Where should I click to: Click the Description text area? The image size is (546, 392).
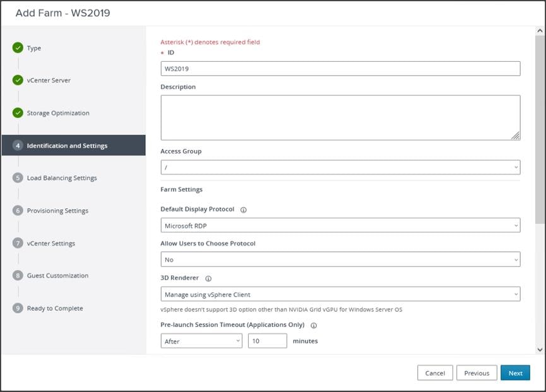click(340, 117)
